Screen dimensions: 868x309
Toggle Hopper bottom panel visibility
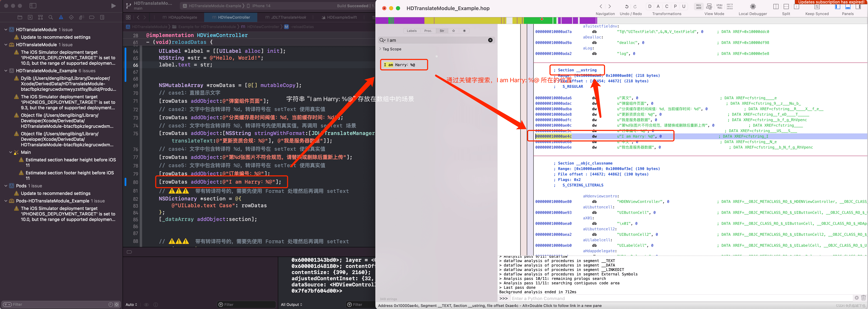(x=848, y=7)
